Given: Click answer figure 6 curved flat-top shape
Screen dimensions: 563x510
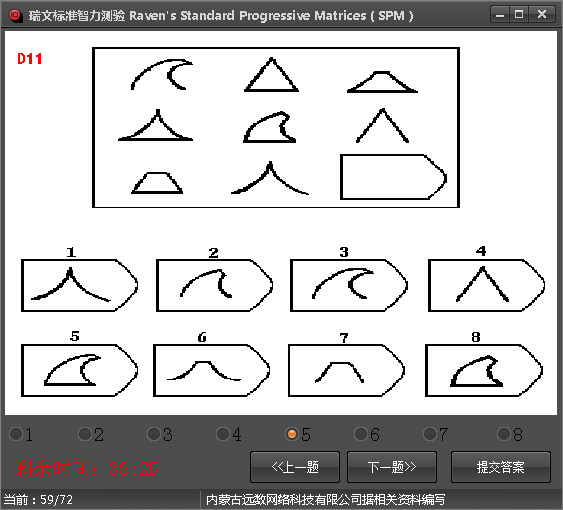Looking at the screenshot, I should pyautogui.click(x=212, y=370).
